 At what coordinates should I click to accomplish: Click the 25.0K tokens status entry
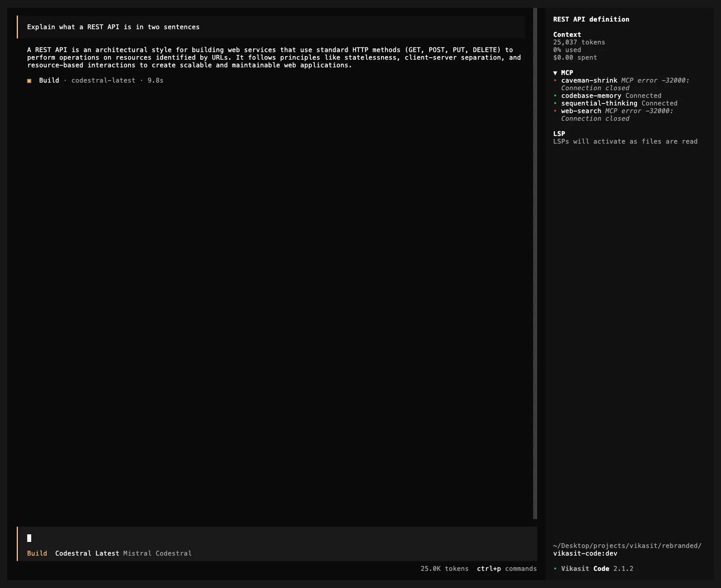(444, 569)
